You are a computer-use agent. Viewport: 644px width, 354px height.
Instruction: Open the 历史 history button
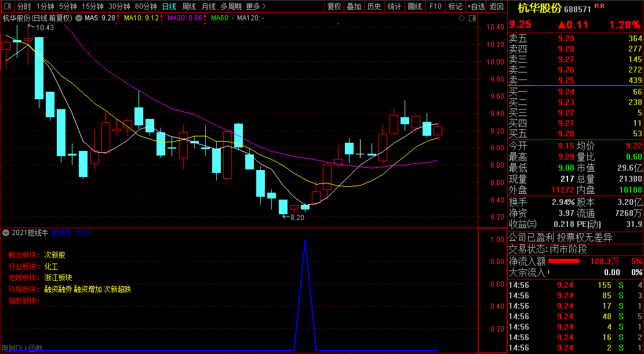tap(374, 6)
